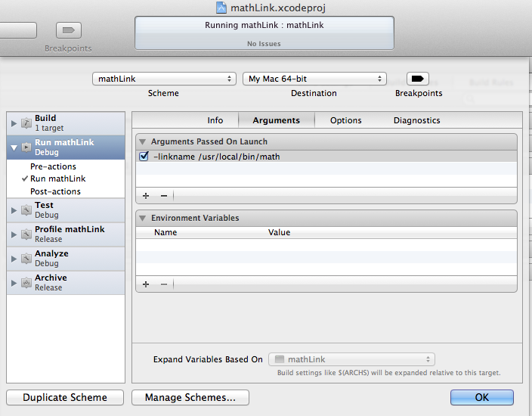532x416 pixels.
Task: Select the Analyze Debug action row
Action: click(x=66, y=259)
